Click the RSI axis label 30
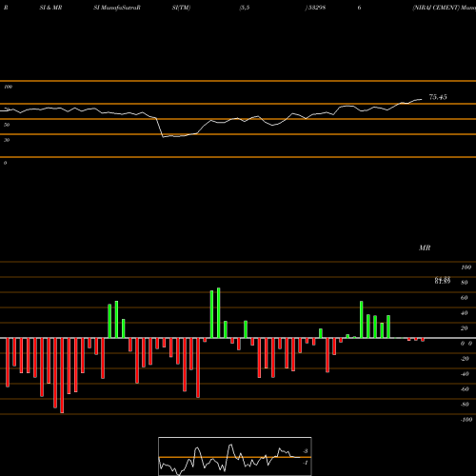This screenshot has width=476, height=476. click(x=7, y=140)
